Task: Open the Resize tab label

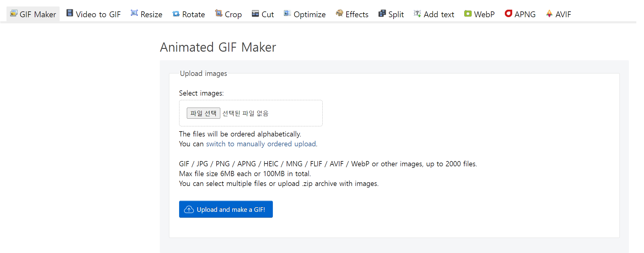Action: point(151,14)
